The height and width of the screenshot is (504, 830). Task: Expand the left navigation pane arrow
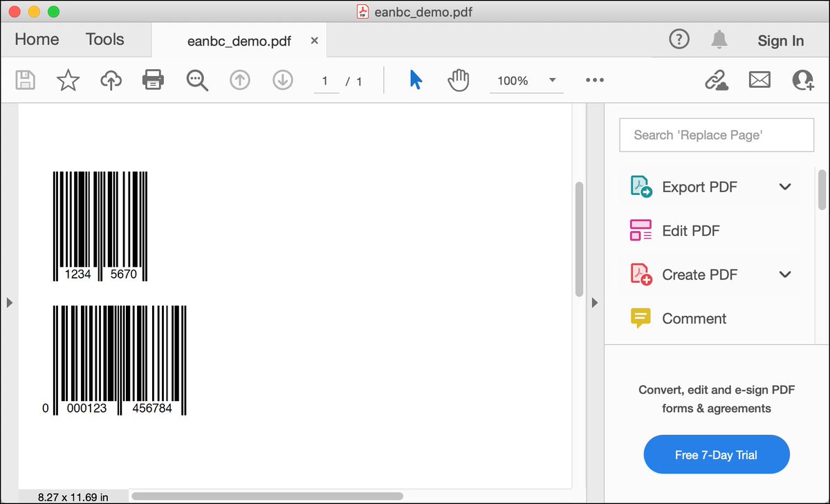pos(10,302)
